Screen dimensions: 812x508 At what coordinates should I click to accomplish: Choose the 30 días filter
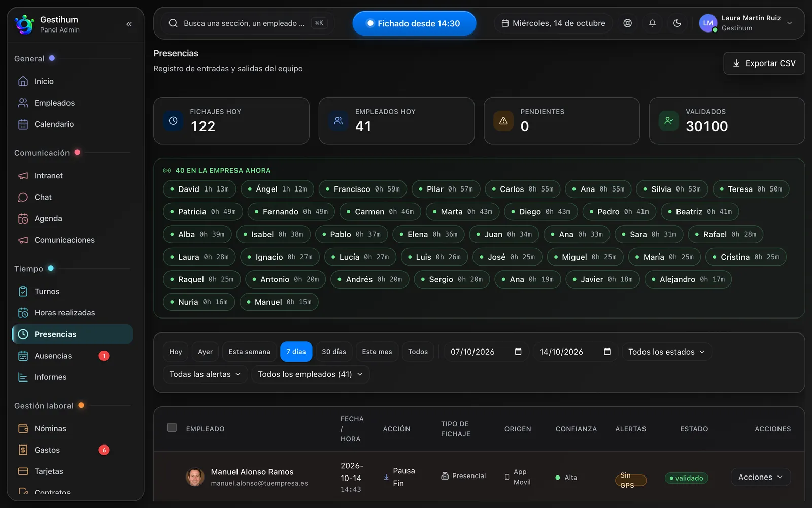pos(334,352)
